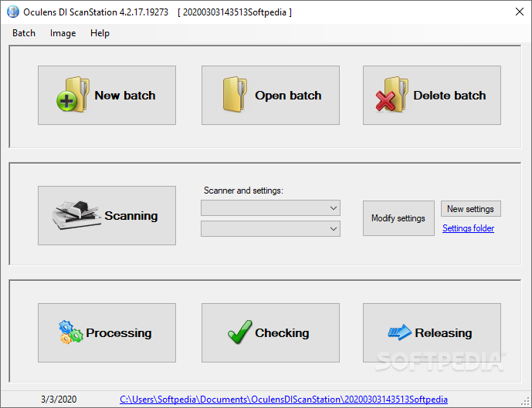
Task: Close the ScanStation window
Action: click(519, 12)
